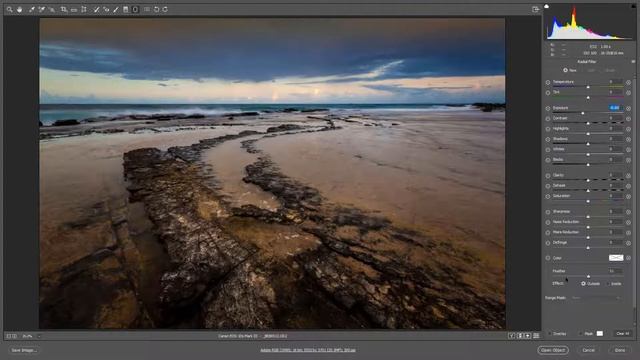The image size is (640, 360).
Task: Open the Range Mask dropdown
Action: 596,298
